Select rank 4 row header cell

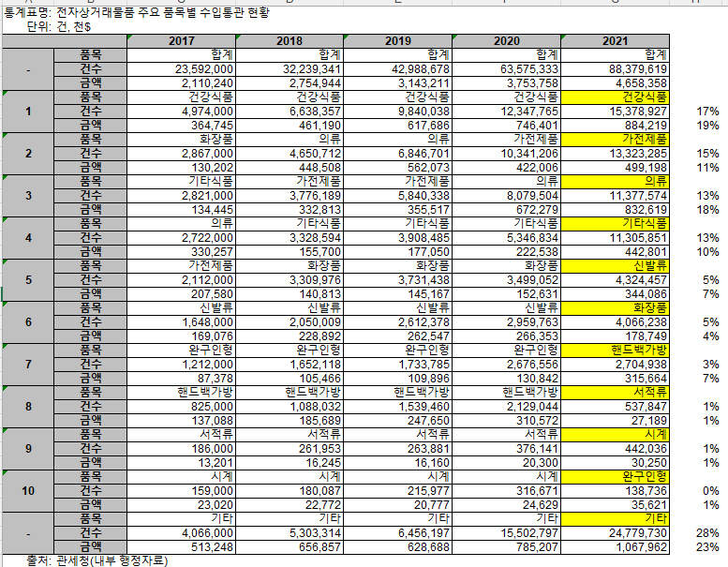coord(28,238)
